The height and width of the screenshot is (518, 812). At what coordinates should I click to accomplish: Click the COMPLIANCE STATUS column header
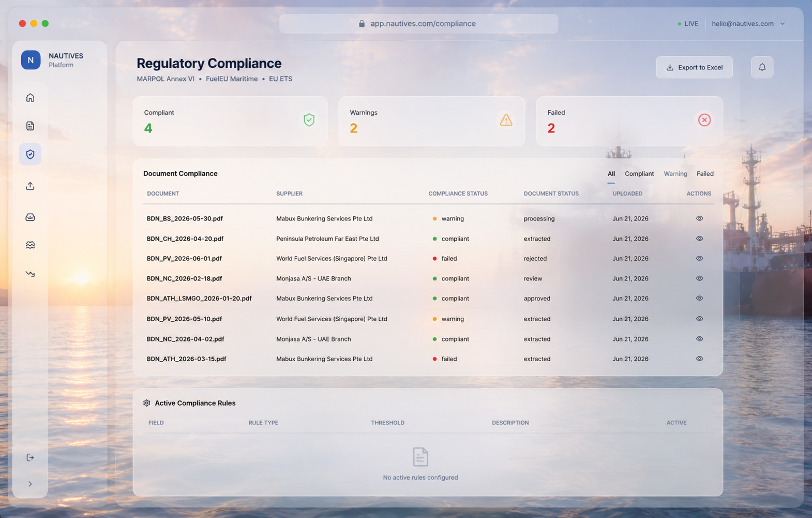point(458,194)
